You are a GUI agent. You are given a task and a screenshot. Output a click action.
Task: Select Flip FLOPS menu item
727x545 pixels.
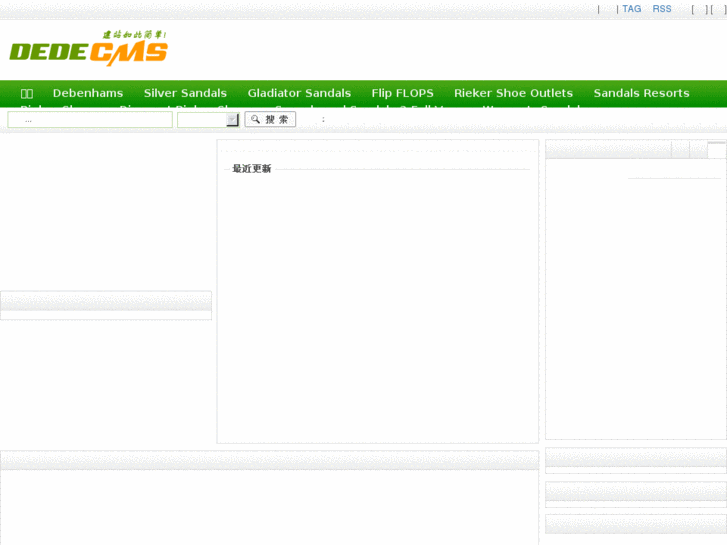[402, 93]
